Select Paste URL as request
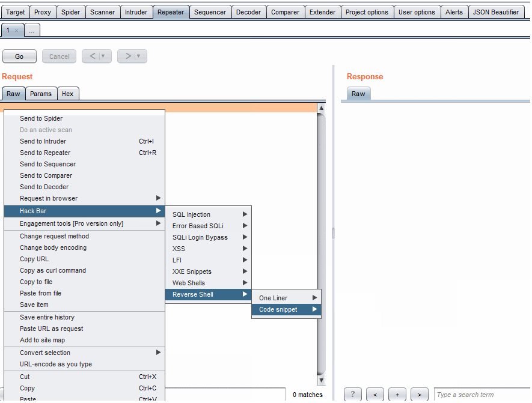The image size is (532, 403). (85, 329)
